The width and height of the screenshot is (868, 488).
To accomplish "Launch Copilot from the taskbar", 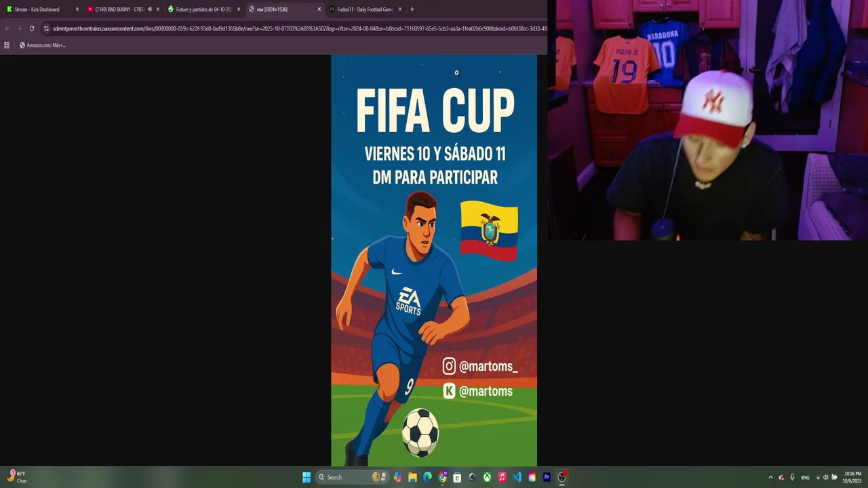I will point(397,477).
